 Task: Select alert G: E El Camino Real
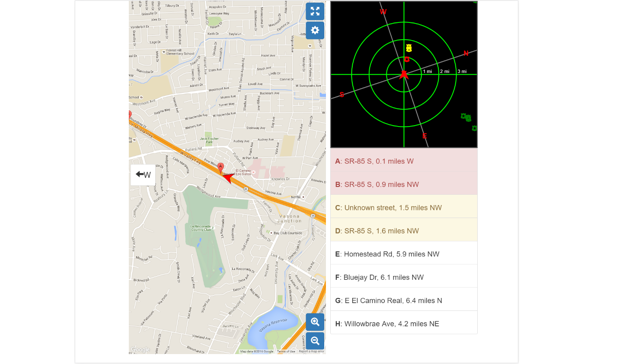[x=404, y=301]
